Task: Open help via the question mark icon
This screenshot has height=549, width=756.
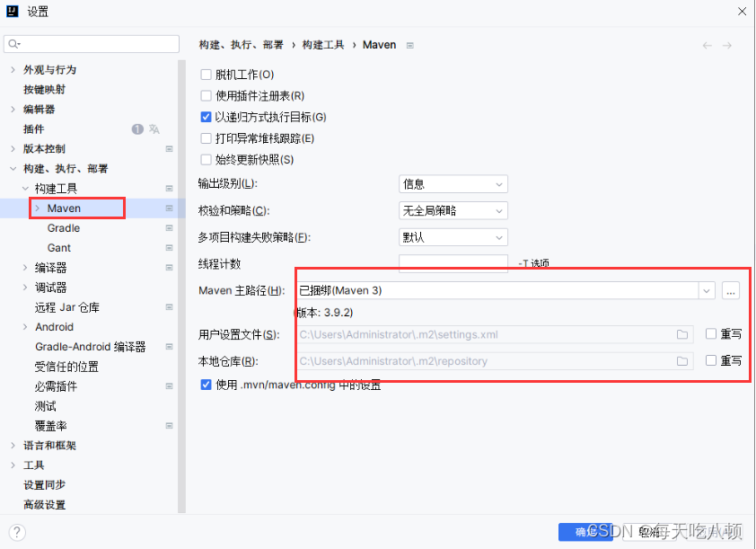Action: pos(17,533)
